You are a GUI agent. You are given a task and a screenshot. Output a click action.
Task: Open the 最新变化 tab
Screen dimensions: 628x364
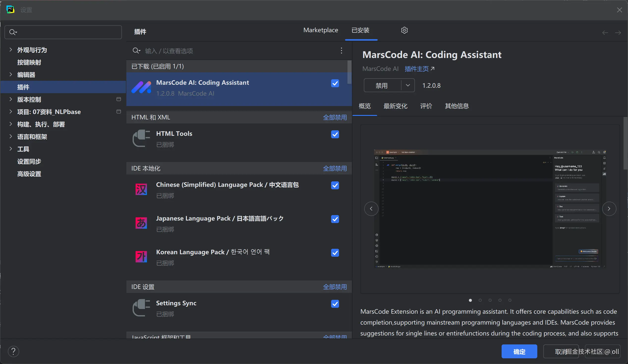click(x=395, y=106)
